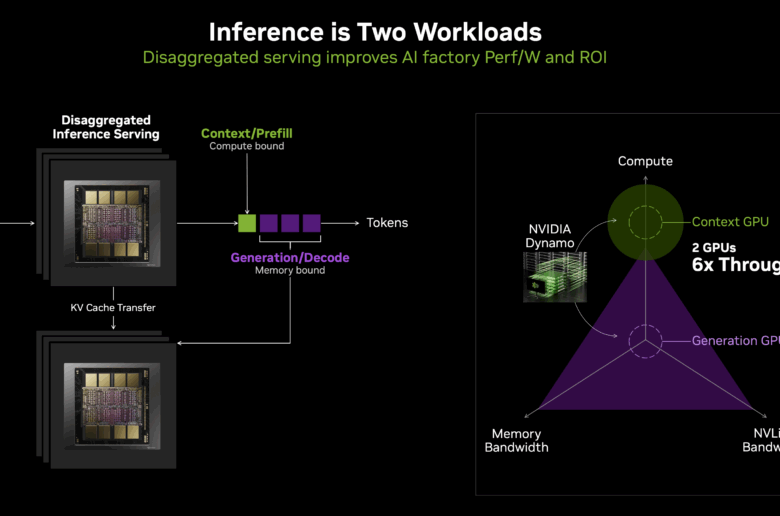Click the Memory Bandwidth axis label

coord(517,440)
